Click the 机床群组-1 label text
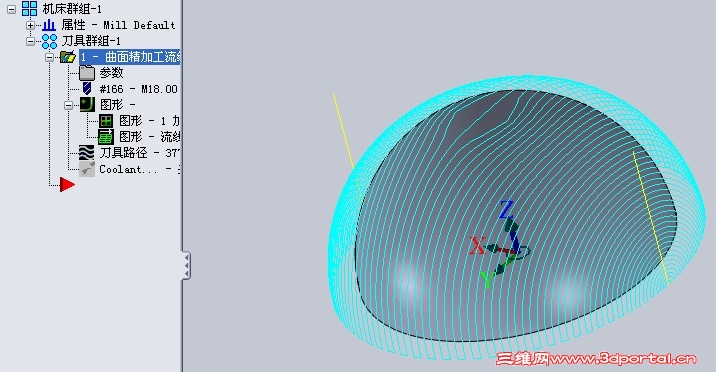Screen dimensions: 716x372 click(72, 9)
